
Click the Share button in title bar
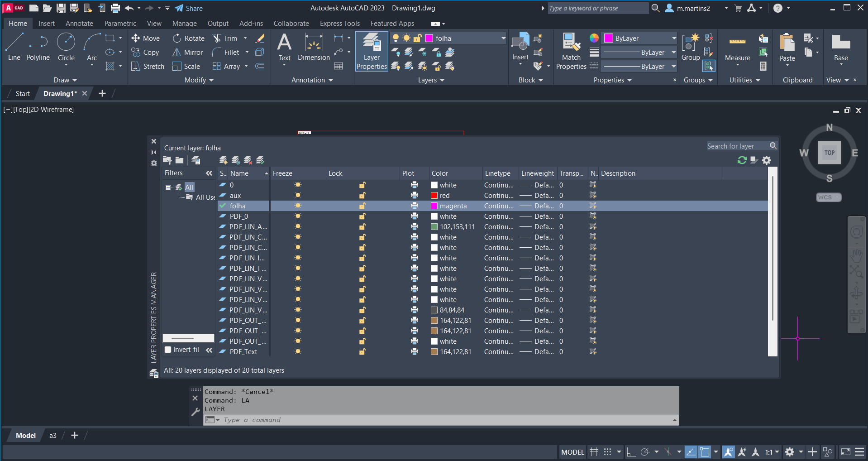pyautogui.click(x=189, y=8)
